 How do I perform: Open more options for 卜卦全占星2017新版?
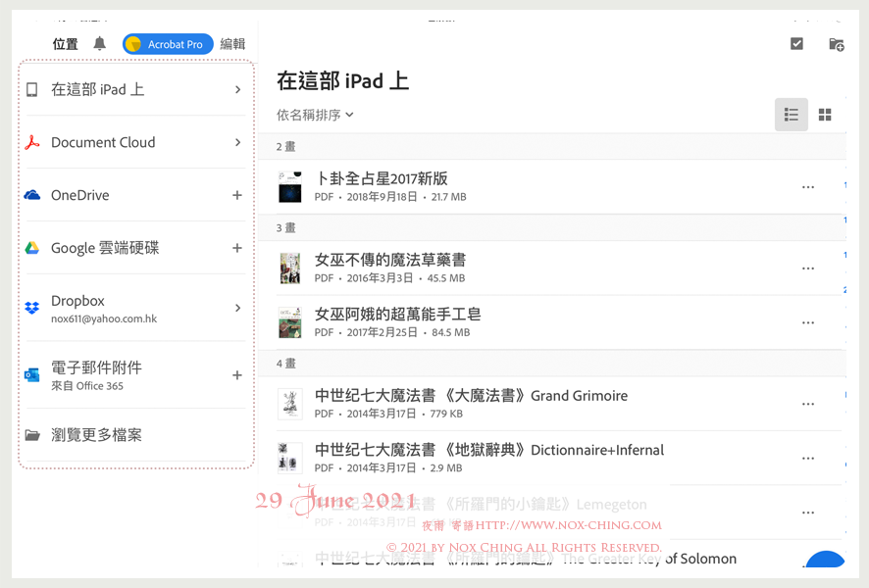[808, 187]
